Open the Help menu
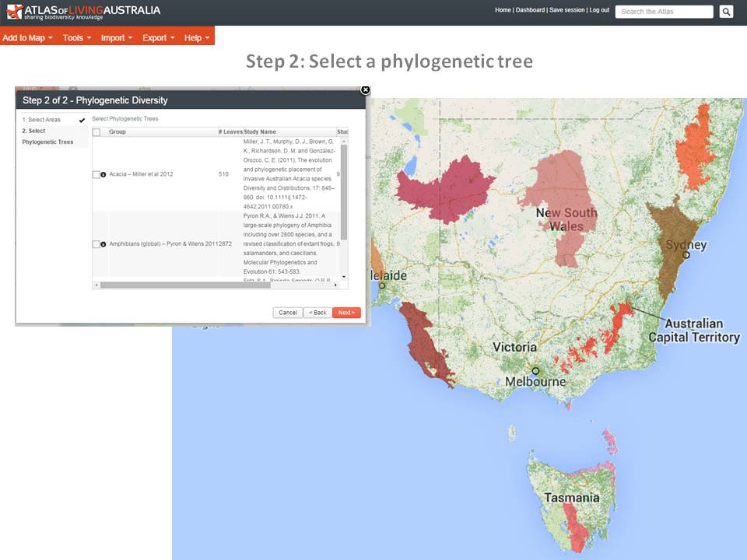747x560 pixels. pyautogui.click(x=197, y=37)
